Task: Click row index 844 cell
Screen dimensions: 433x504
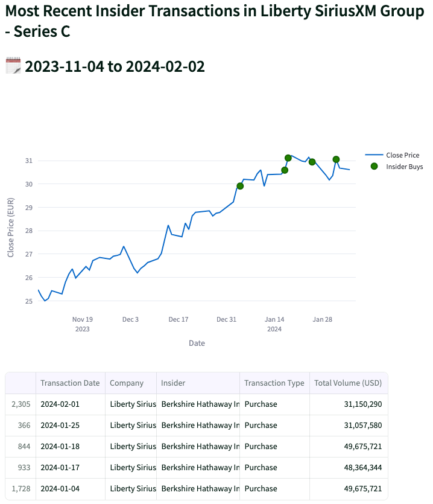Action: pos(21,447)
